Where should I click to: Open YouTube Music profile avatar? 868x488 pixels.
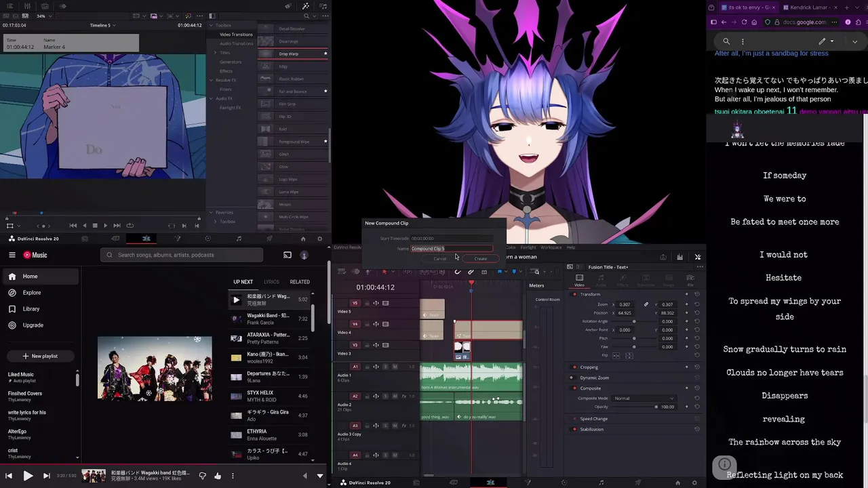coord(304,255)
